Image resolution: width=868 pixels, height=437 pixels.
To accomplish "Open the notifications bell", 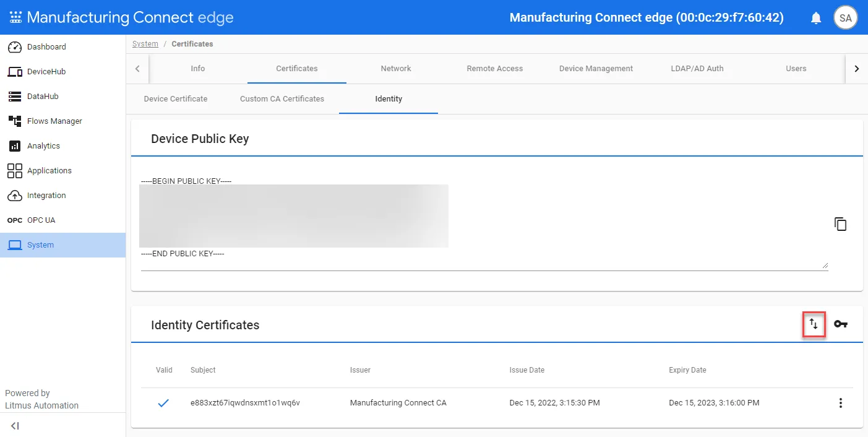I will tap(816, 18).
